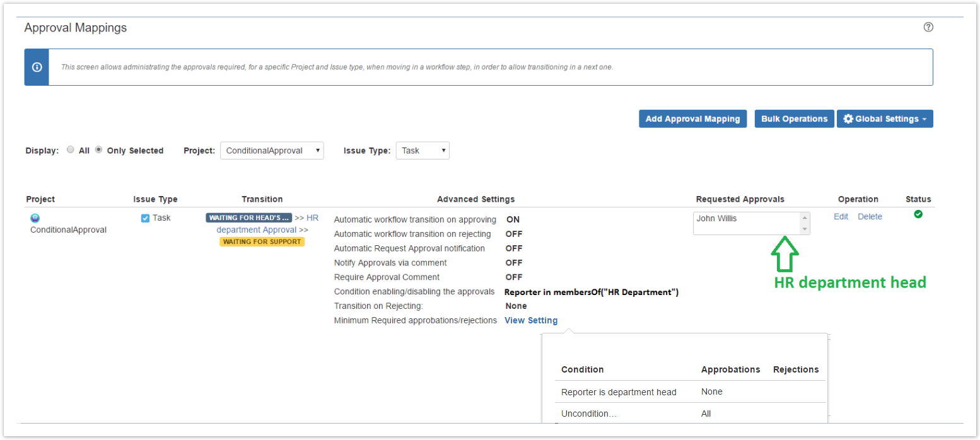Click the Edit operation link
The height and width of the screenshot is (440, 980).
click(841, 217)
